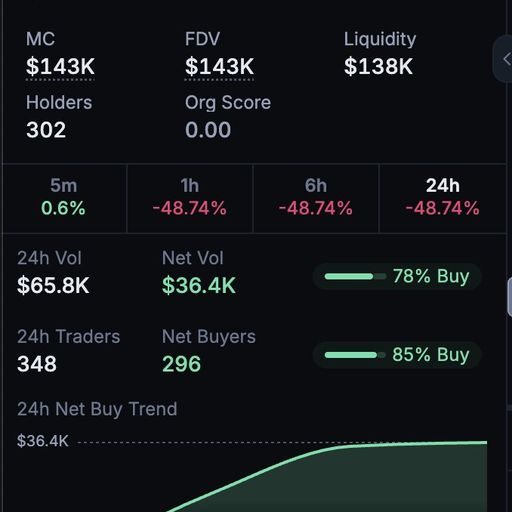The width and height of the screenshot is (512, 512).
Task: Click the FDV $143K value
Action: (x=219, y=66)
